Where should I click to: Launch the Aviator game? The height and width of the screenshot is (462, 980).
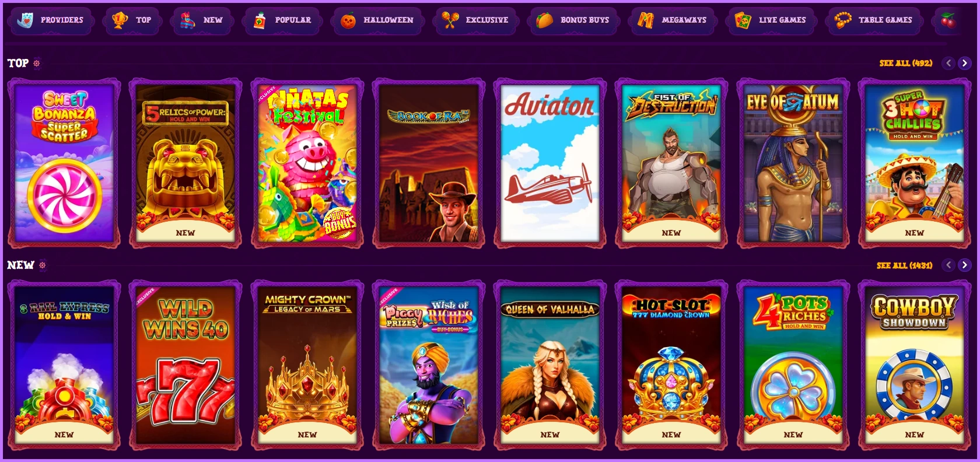(x=550, y=163)
